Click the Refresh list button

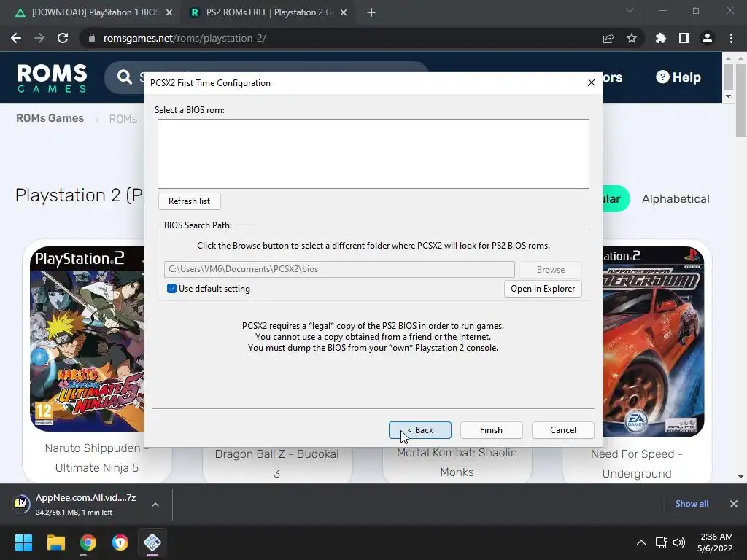[189, 201]
